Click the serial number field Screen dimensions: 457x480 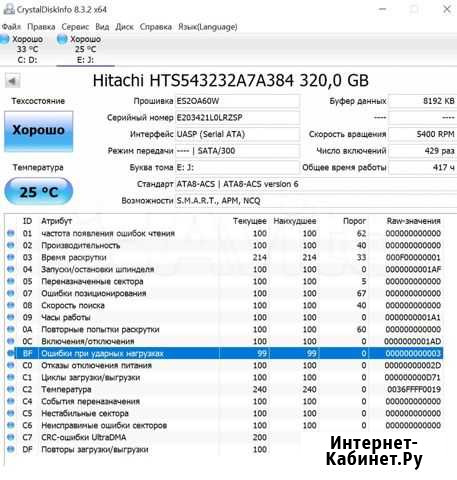(x=237, y=118)
